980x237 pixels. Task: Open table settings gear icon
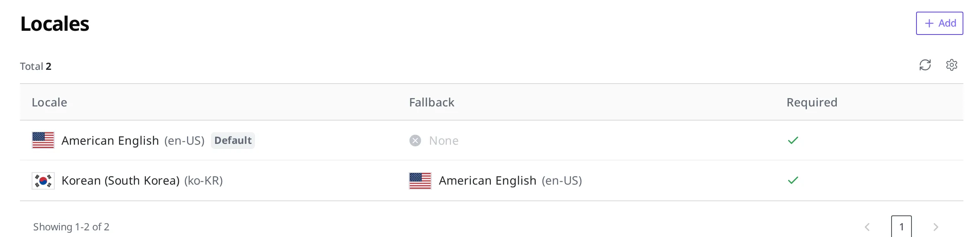pos(951,65)
